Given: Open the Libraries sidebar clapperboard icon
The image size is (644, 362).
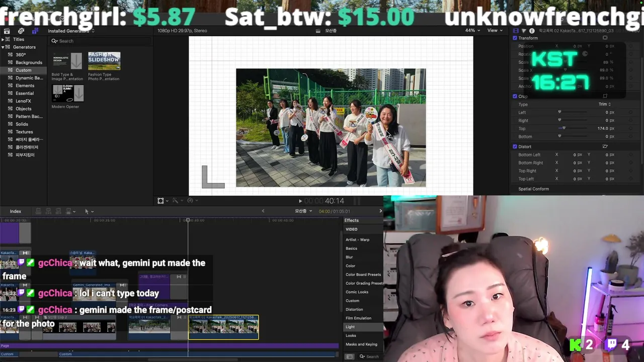Looking at the screenshot, I should coord(7,31).
